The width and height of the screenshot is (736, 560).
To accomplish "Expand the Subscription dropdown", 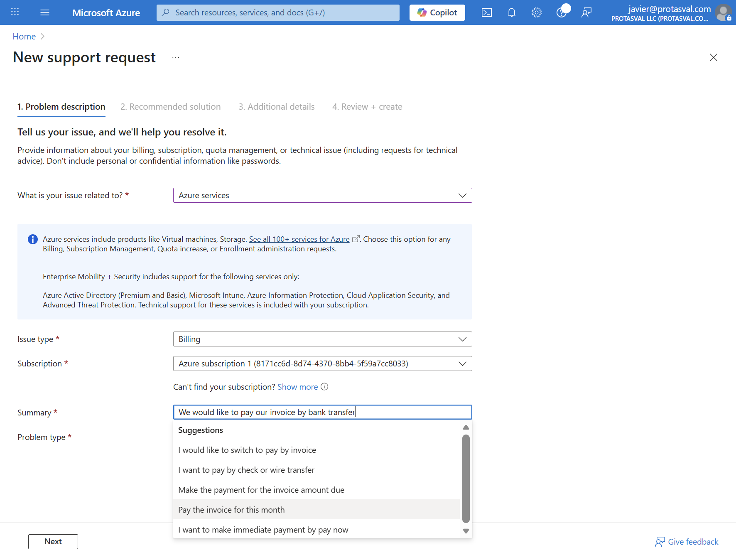I will pyautogui.click(x=323, y=364).
